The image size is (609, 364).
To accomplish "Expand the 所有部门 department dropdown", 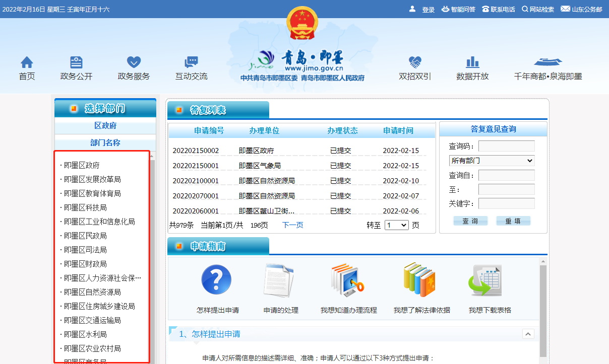I will click(x=492, y=161).
